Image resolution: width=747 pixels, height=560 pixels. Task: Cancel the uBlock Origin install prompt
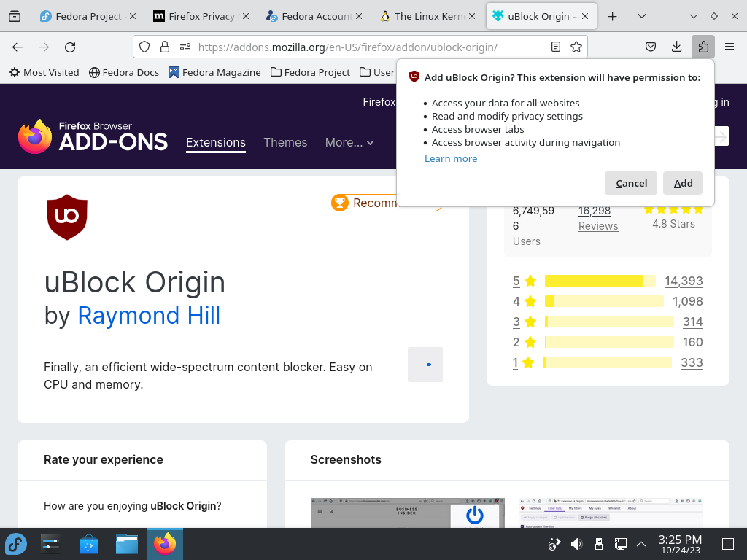[x=631, y=183]
